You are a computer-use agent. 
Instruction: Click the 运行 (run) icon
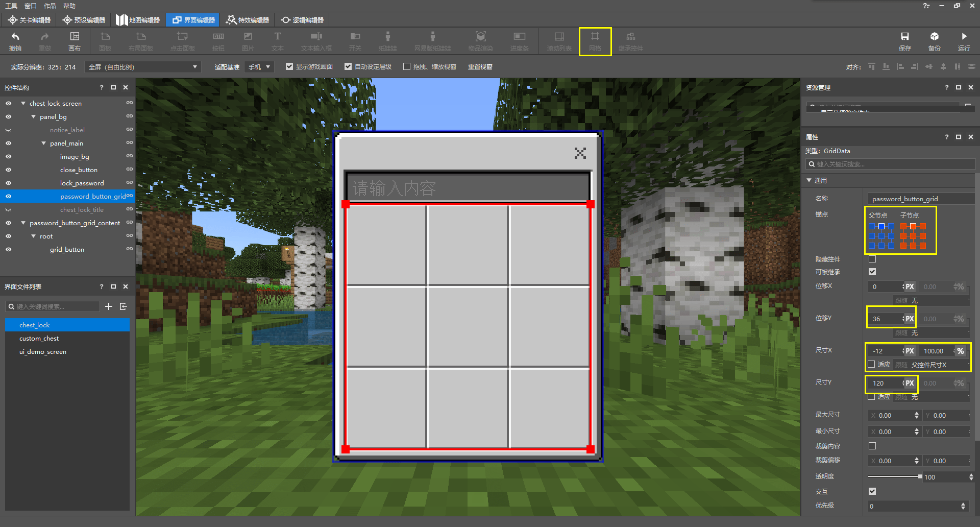[964, 41]
